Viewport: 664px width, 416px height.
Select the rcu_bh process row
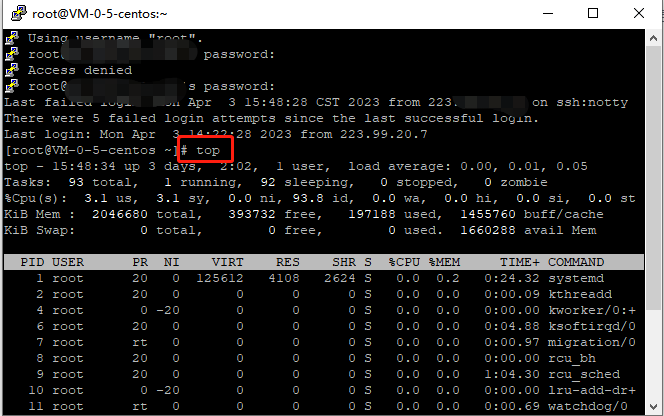[x=324, y=358]
